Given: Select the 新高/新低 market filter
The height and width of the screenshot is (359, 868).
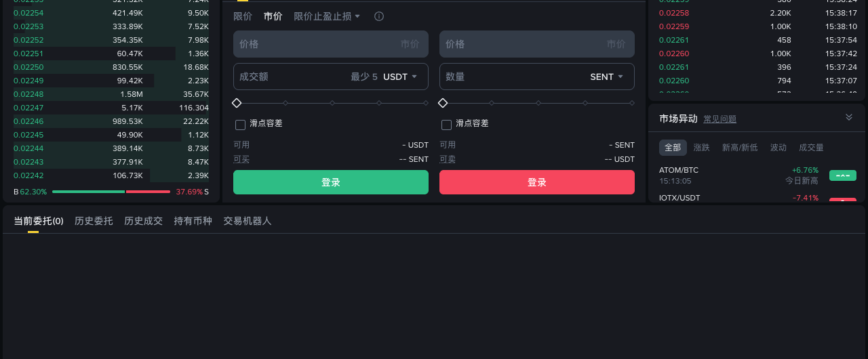Looking at the screenshot, I should pos(740,148).
